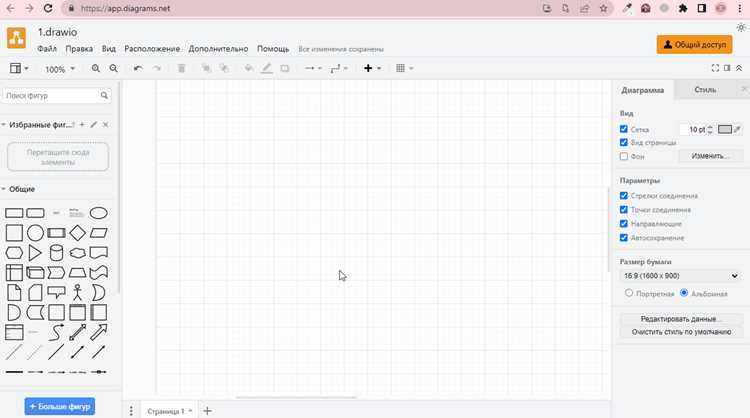Select the curved S connector shape

56,332
